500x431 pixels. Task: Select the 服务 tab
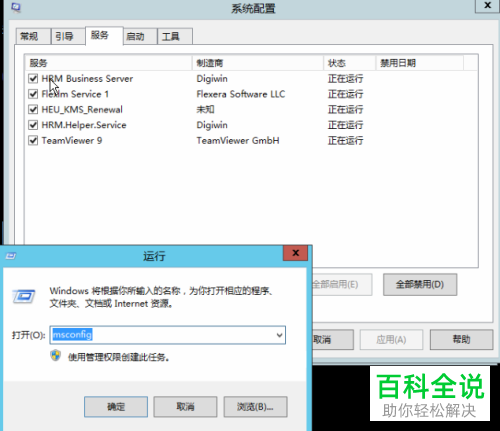104,35
